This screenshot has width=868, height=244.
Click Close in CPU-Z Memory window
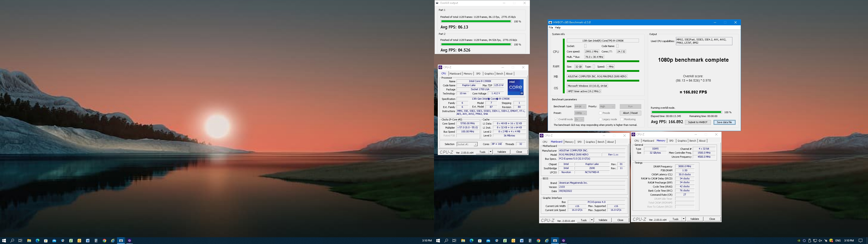(x=712, y=219)
